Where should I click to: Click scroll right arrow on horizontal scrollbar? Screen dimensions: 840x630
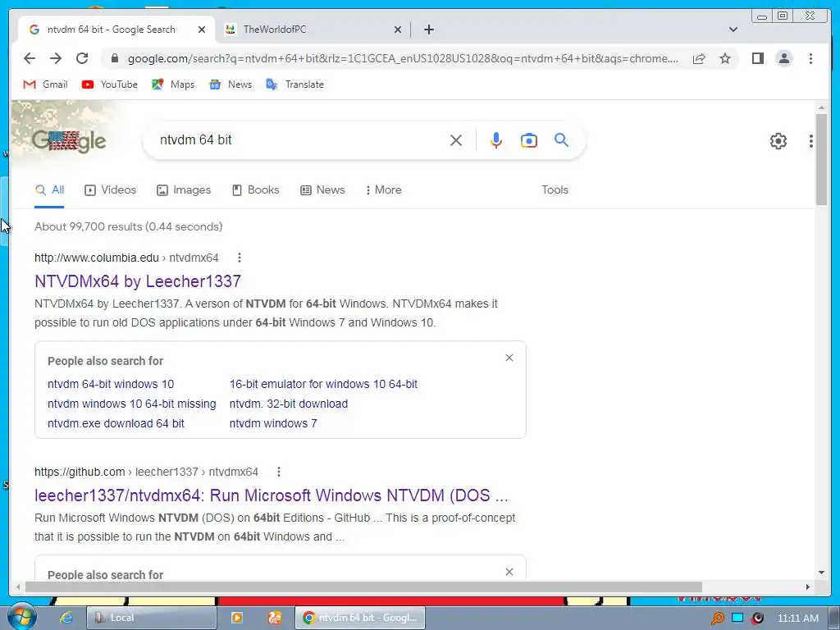[x=808, y=587]
